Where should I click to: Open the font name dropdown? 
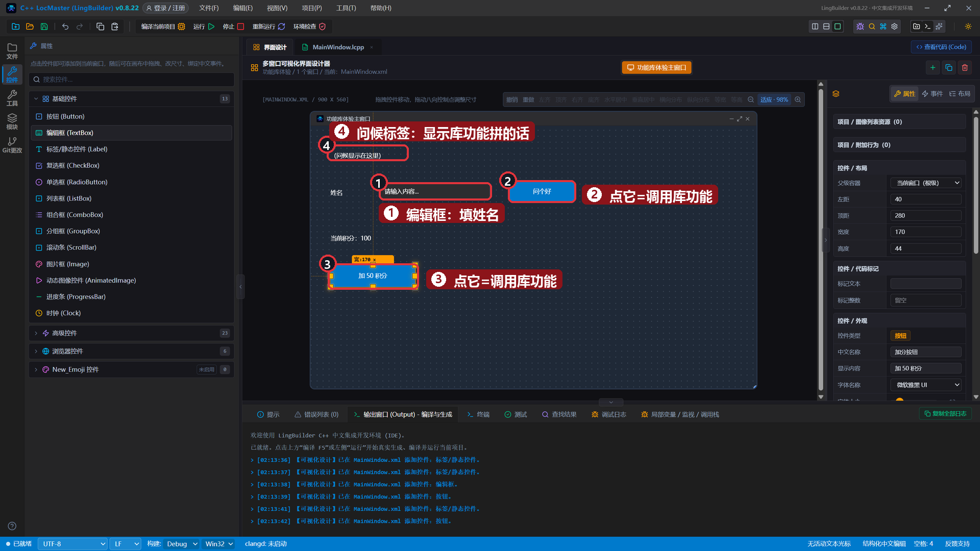coord(926,385)
